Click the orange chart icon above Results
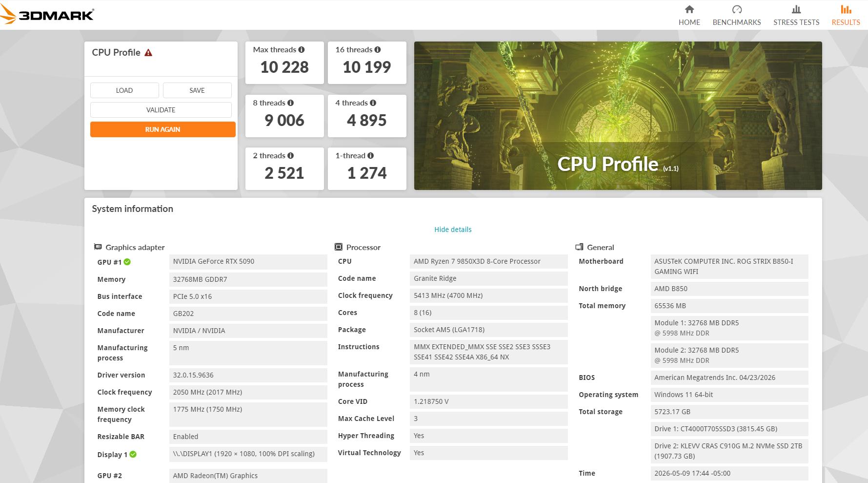Viewport: 868px width, 483px height. (x=846, y=9)
